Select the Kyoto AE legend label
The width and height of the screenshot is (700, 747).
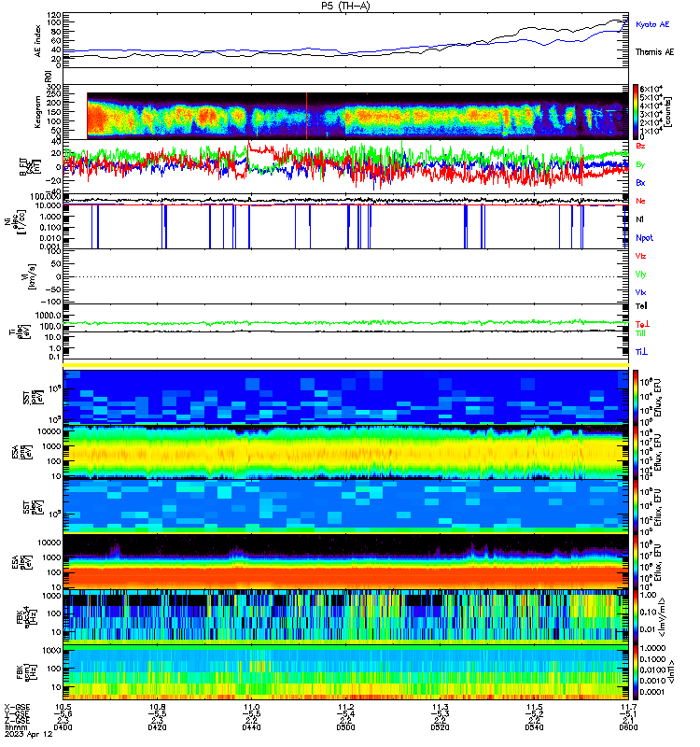652,24
